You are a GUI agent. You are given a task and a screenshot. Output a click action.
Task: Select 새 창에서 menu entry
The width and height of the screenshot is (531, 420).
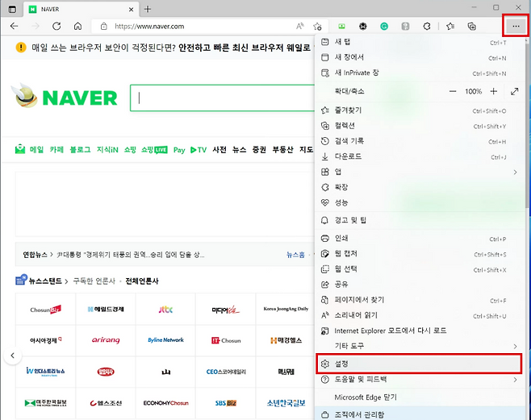coord(420,57)
